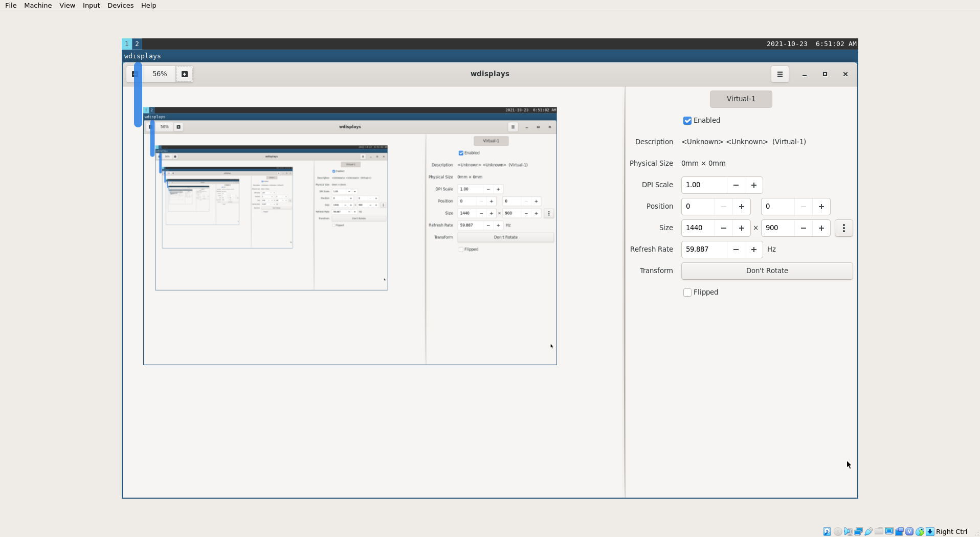Focus the Size height 900 field
Image resolution: width=980 pixels, height=537 pixels.
778,228
